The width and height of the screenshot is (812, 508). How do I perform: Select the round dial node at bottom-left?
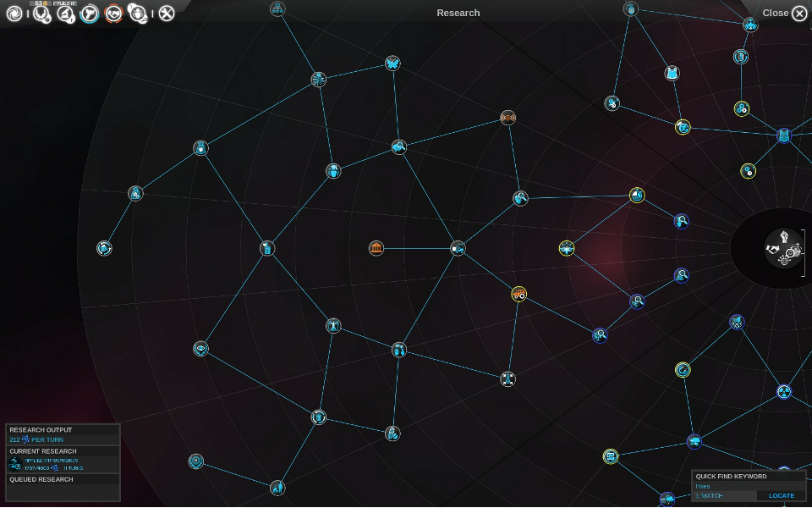[195, 461]
